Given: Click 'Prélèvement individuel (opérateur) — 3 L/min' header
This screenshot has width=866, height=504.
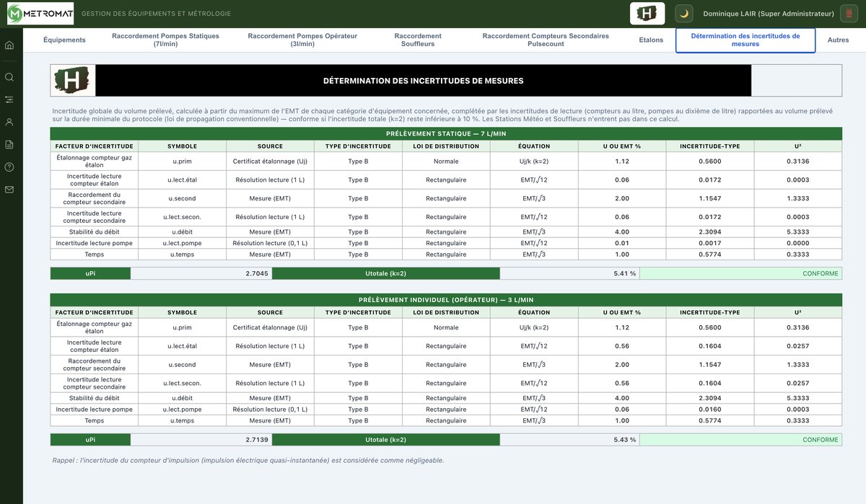Looking at the screenshot, I should click(446, 300).
